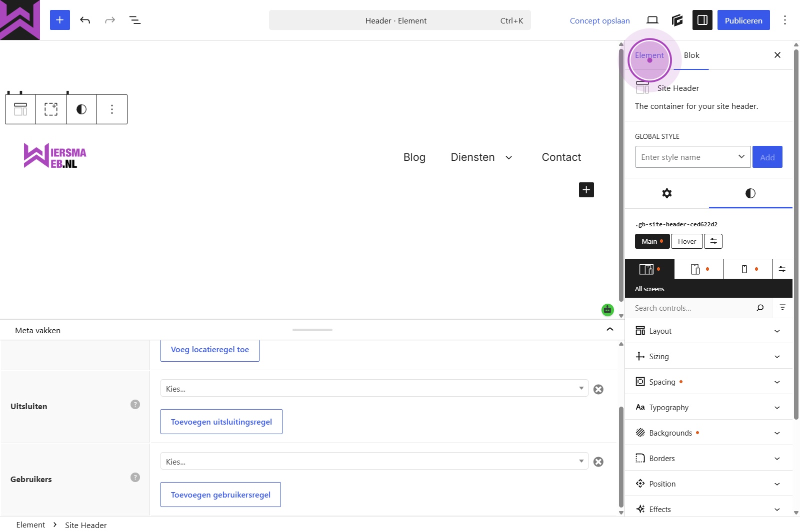
Task: Open the block inserter plus button
Action: coord(60,20)
